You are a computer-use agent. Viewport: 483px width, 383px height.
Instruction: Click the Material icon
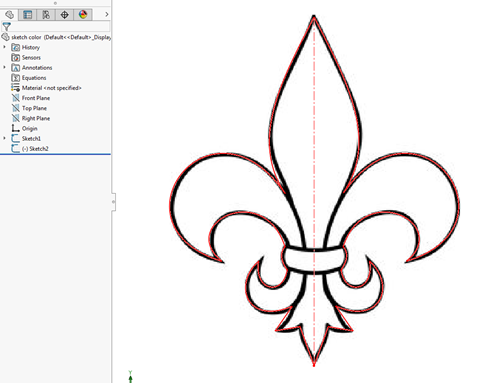pos(16,88)
